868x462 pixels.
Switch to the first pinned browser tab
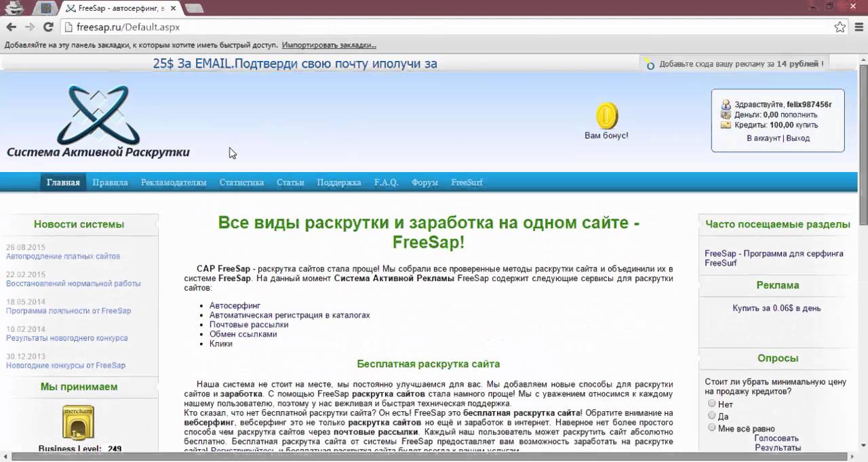45,9
